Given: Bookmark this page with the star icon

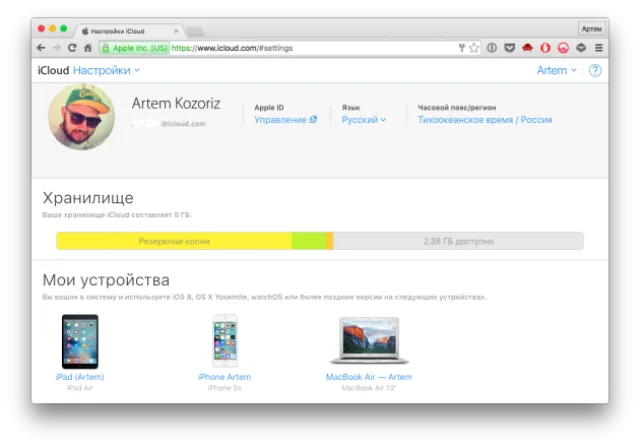Looking at the screenshot, I should point(474,48).
